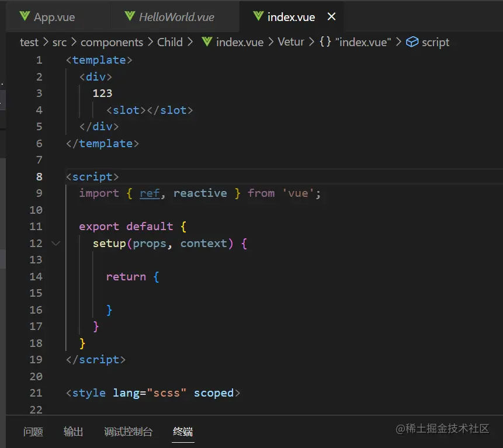
Task: Click the 'test' breadcrumb folder
Action: click(29, 42)
